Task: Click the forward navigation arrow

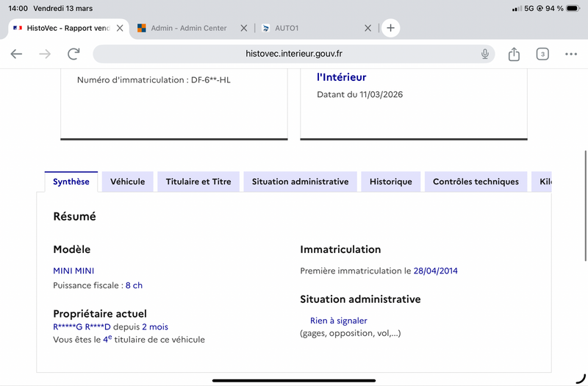Action: point(45,54)
